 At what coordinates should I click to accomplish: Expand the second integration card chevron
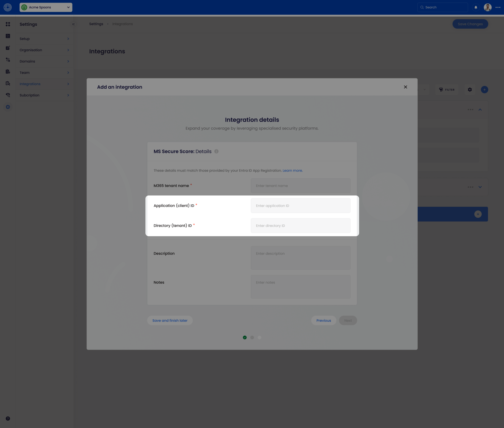(480, 187)
